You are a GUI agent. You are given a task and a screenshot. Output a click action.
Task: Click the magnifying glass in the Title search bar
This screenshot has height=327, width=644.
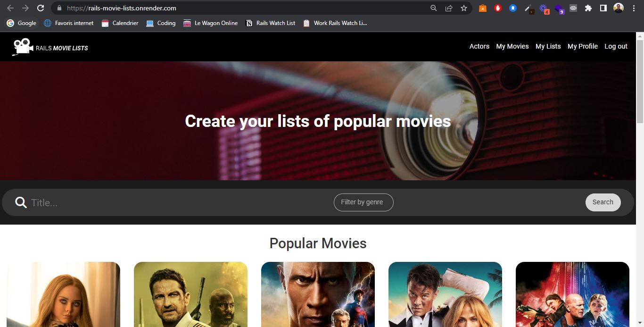(x=21, y=202)
